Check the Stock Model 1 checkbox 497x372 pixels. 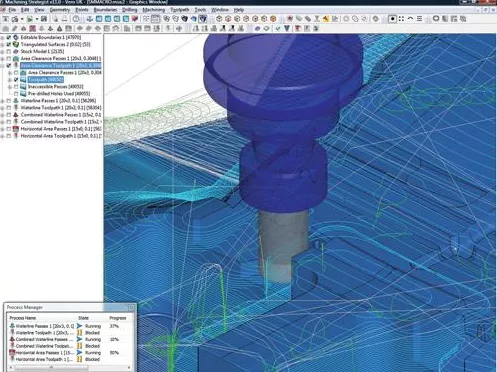coord(9,51)
